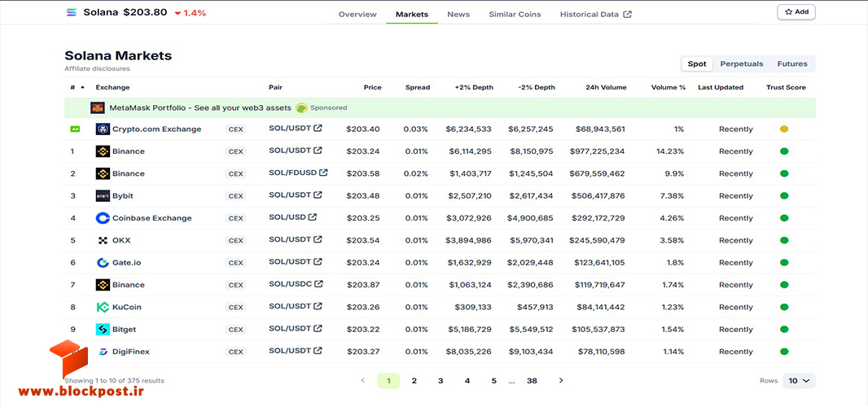
Task: Click the Gate.io logo icon
Action: click(103, 262)
